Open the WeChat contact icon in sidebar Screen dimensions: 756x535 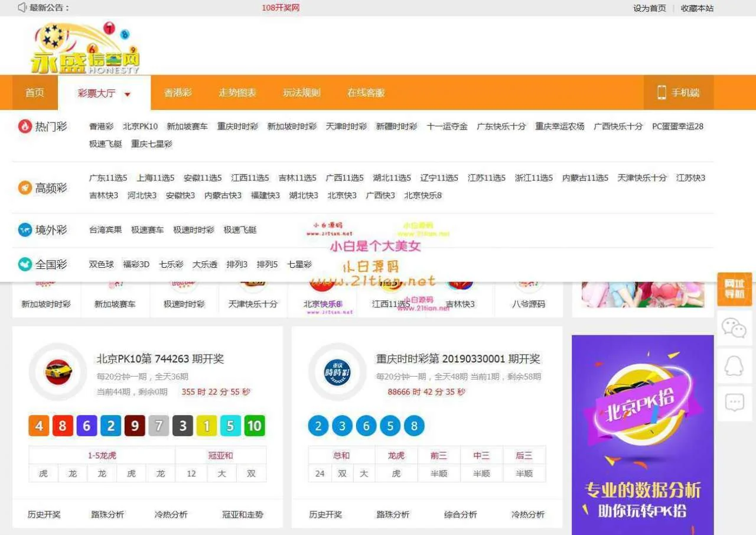(734, 328)
